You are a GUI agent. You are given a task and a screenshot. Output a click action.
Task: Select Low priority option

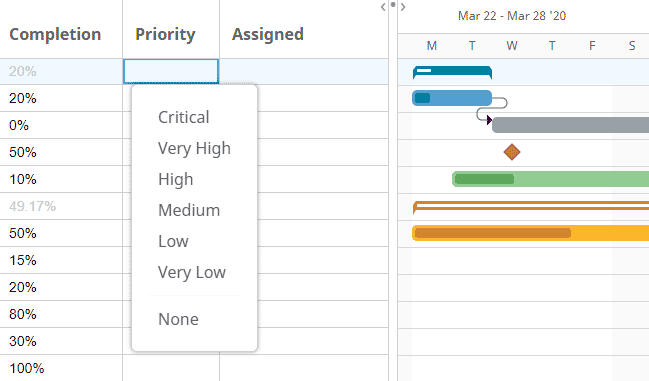[x=173, y=242]
